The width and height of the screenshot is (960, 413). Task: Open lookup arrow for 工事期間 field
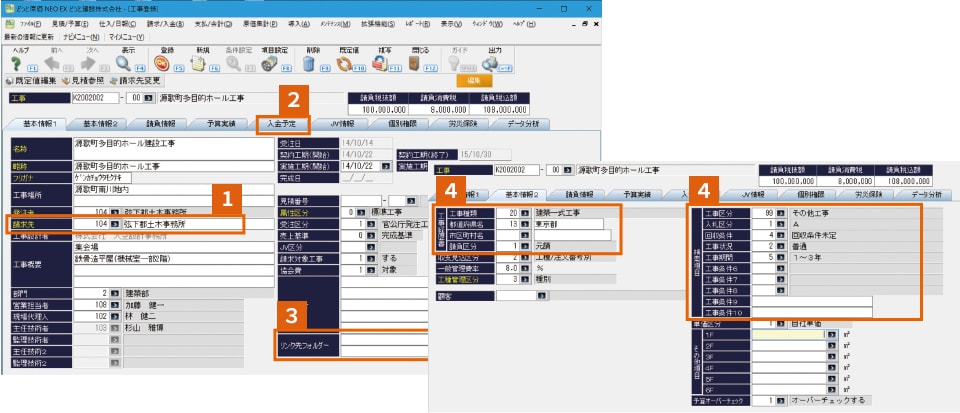(781, 258)
